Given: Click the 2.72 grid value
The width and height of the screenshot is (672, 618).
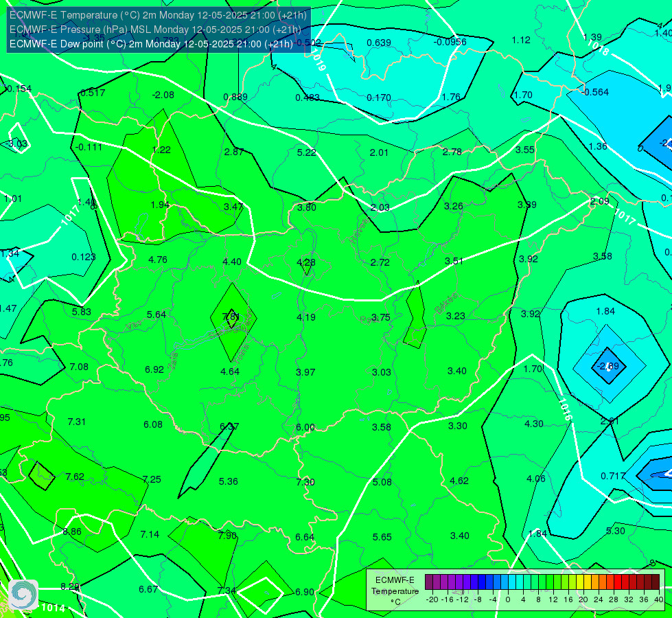Looking at the screenshot, I should (380, 262).
